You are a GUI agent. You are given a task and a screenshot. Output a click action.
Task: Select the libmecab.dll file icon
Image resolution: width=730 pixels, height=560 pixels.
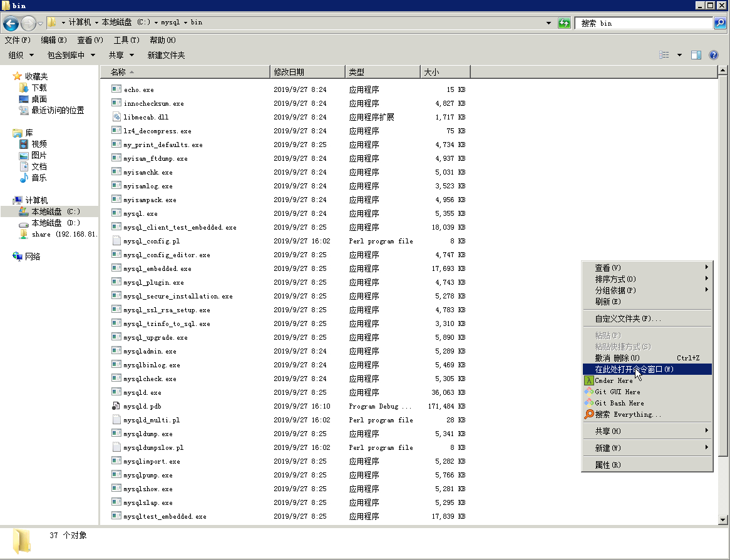(x=116, y=117)
